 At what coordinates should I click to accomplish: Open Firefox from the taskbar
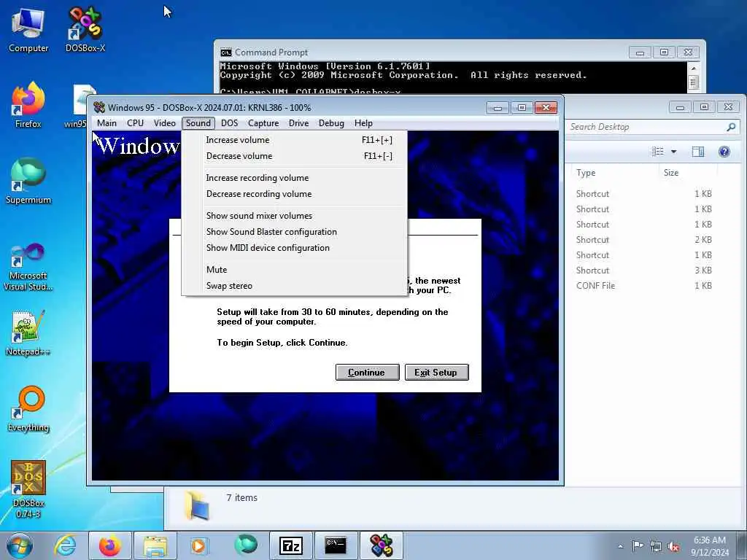click(x=109, y=545)
